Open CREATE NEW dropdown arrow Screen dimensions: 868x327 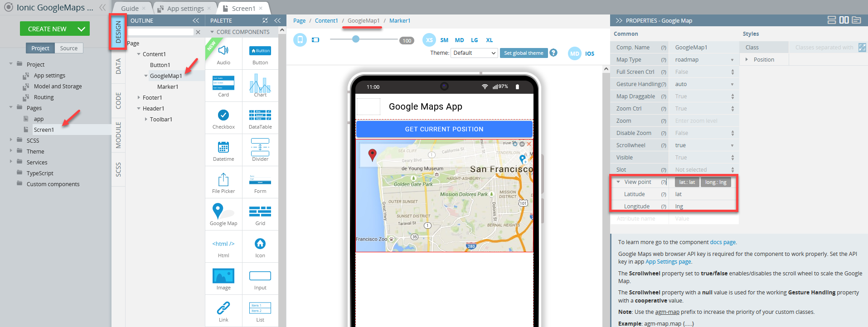[x=81, y=29]
